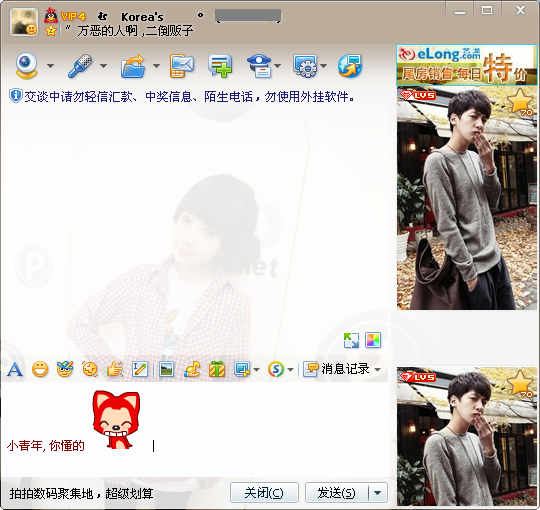Click in the message input text area

(195, 429)
